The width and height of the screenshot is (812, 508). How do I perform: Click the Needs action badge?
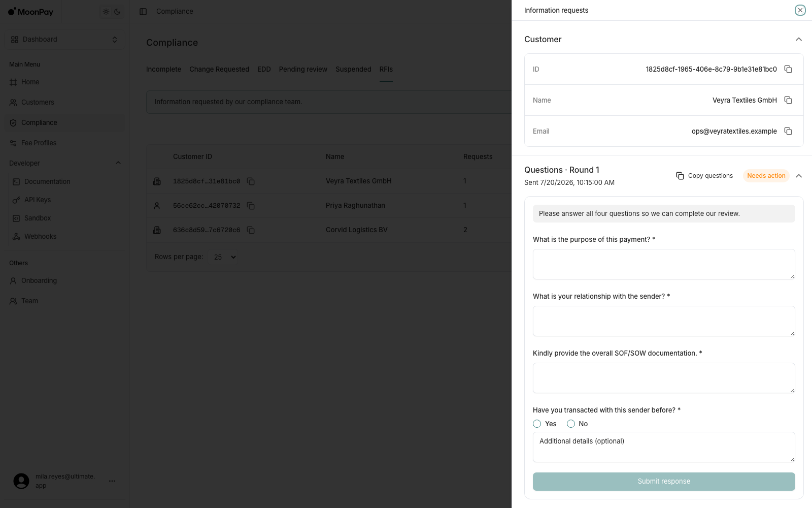[x=766, y=176]
